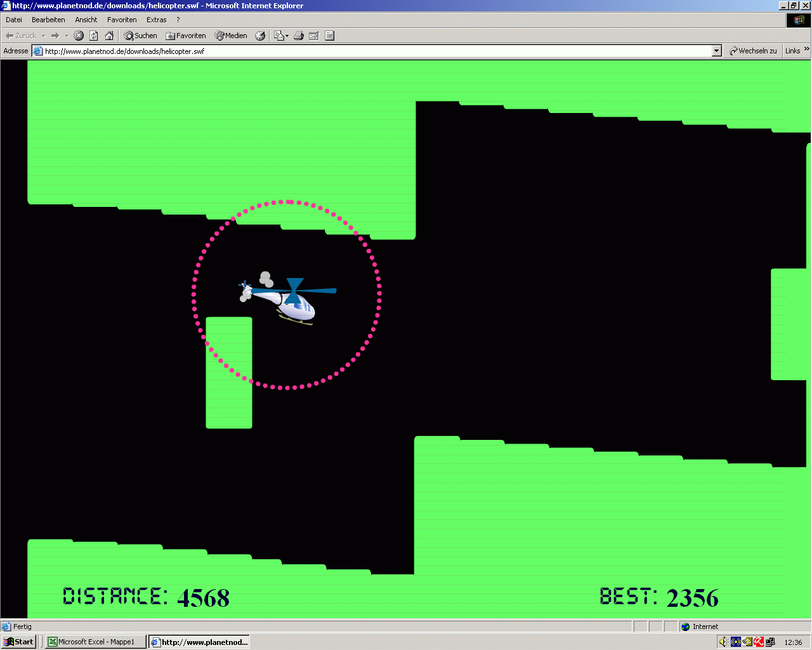
Task: Click the Windows logo throbber icon
Action: 799,20
